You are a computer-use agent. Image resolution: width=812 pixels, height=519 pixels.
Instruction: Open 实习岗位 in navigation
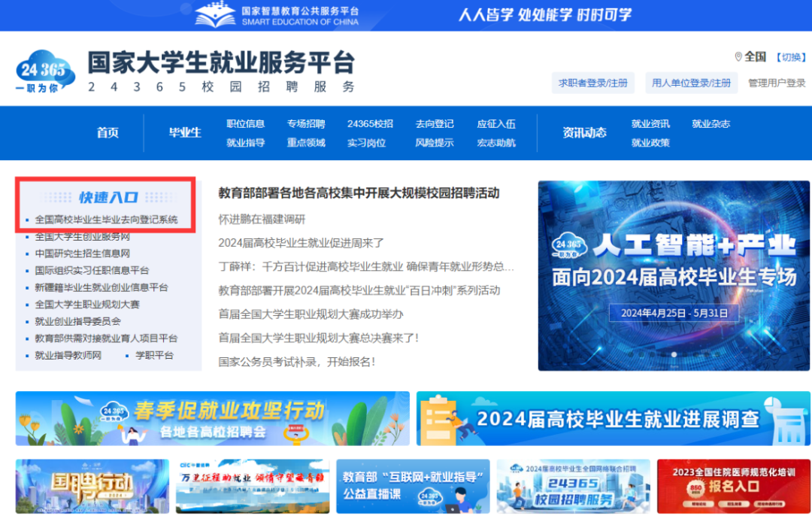tap(367, 143)
